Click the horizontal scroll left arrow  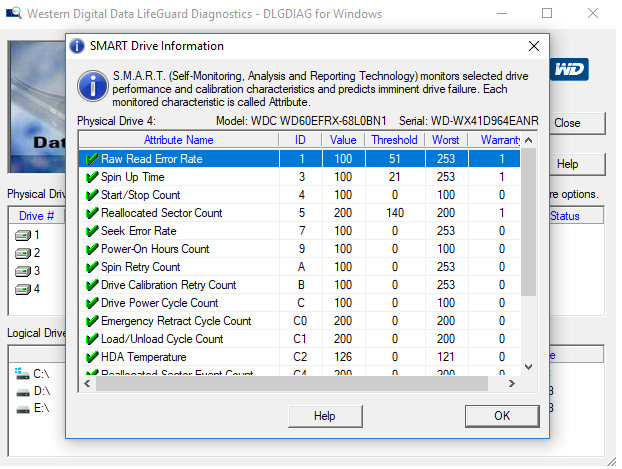point(87,384)
